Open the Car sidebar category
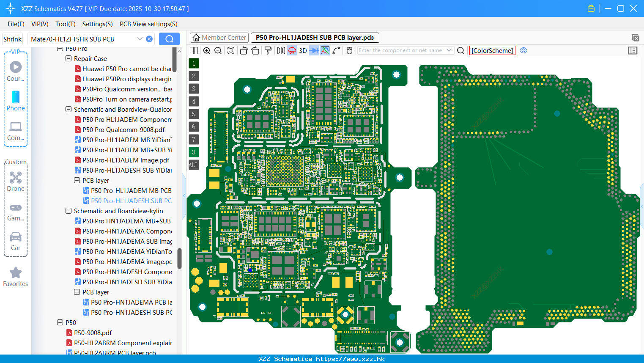 [x=16, y=241]
